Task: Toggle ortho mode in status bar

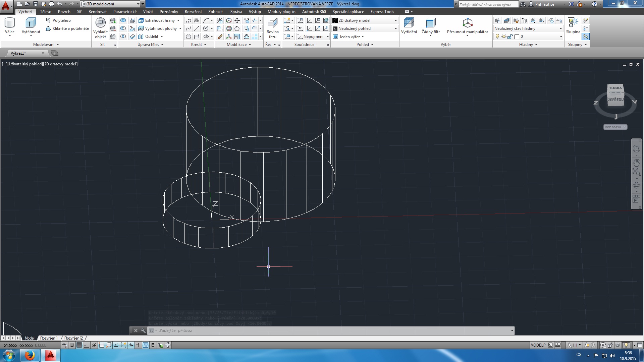Action: click(x=87, y=345)
